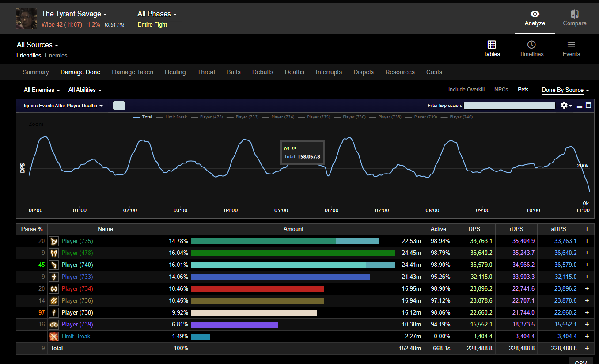The height and width of the screenshot is (364, 599).
Task: Maximize the damage graph panel
Action: pyautogui.click(x=588, y=106)
